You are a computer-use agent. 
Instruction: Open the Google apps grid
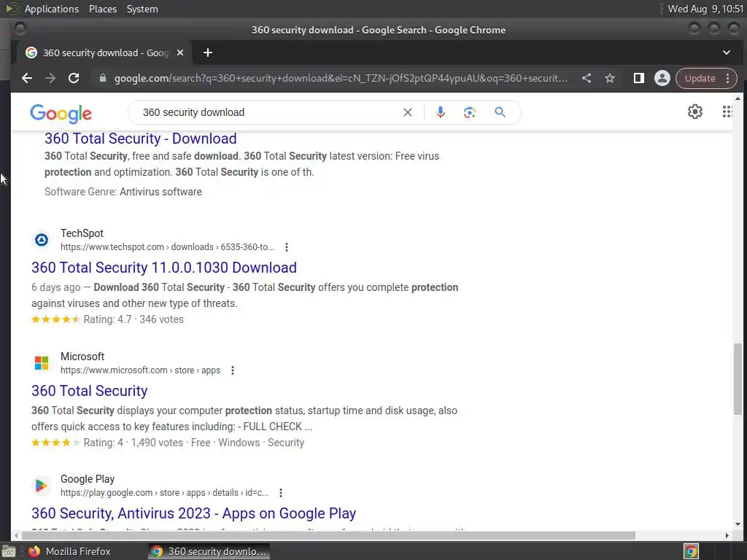click(x=727, y=112)
